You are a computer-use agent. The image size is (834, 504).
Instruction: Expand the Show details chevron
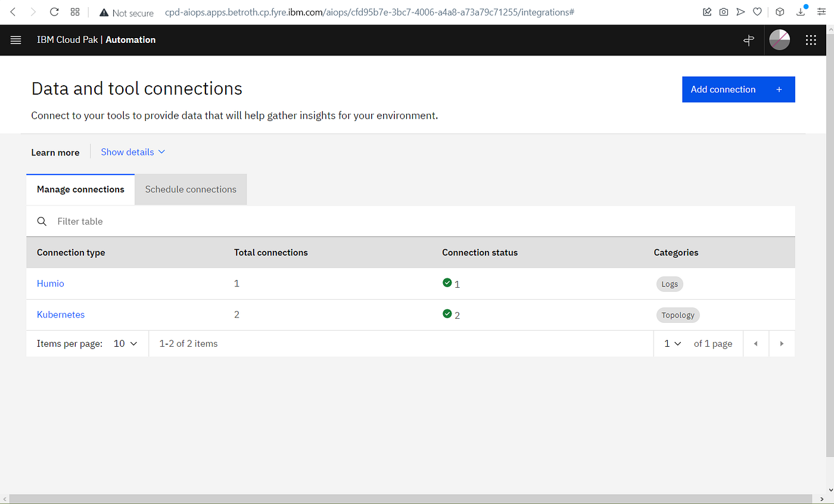pyautogui.click(x=161, y=152)
